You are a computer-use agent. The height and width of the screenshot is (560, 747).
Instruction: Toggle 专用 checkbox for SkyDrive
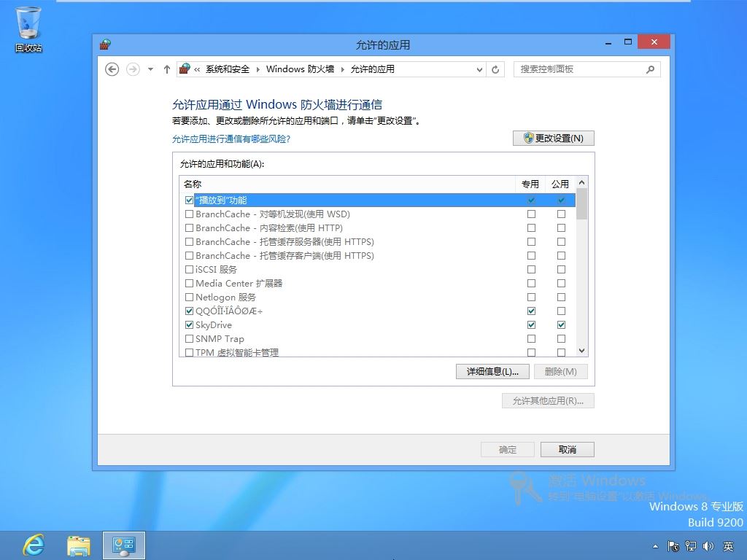tap(531, 324)
